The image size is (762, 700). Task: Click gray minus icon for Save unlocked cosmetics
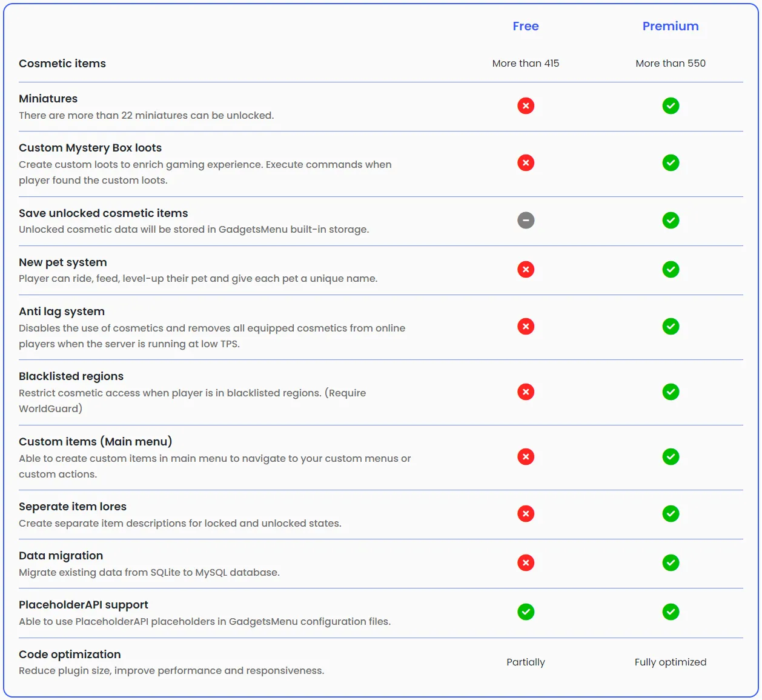pyautogui.click(x=525, y=221)
